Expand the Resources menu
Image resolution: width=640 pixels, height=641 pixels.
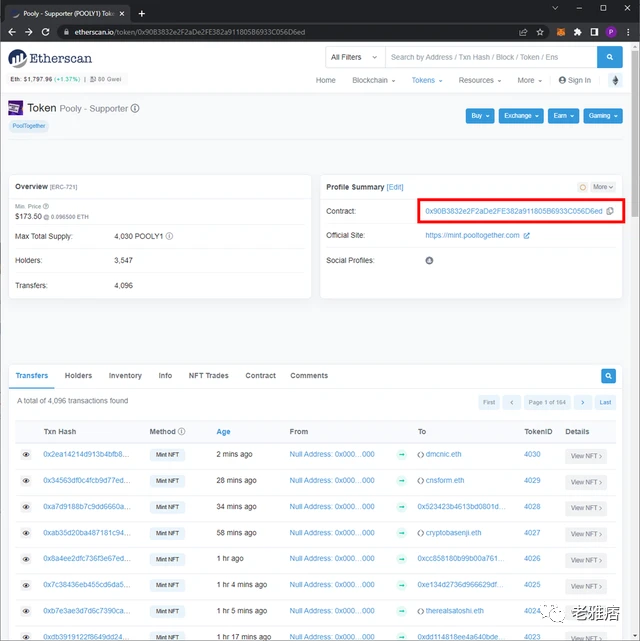pos(480,80)
